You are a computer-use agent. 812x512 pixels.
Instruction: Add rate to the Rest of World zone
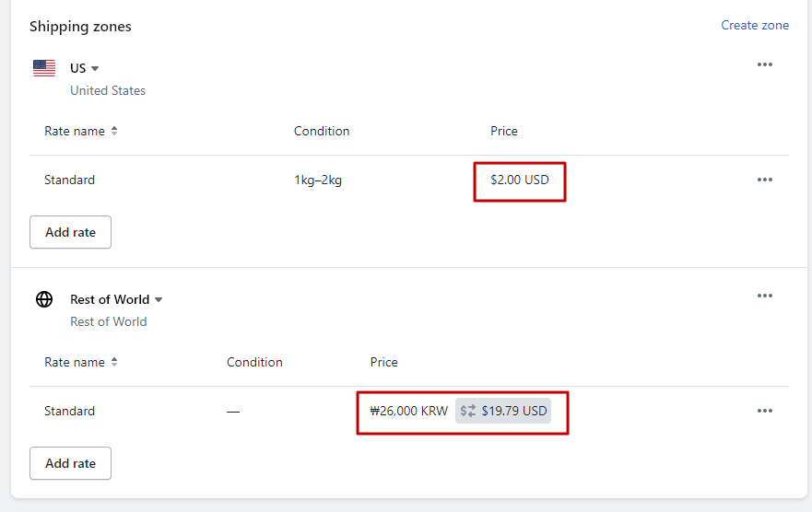click(x=70, y=463)
